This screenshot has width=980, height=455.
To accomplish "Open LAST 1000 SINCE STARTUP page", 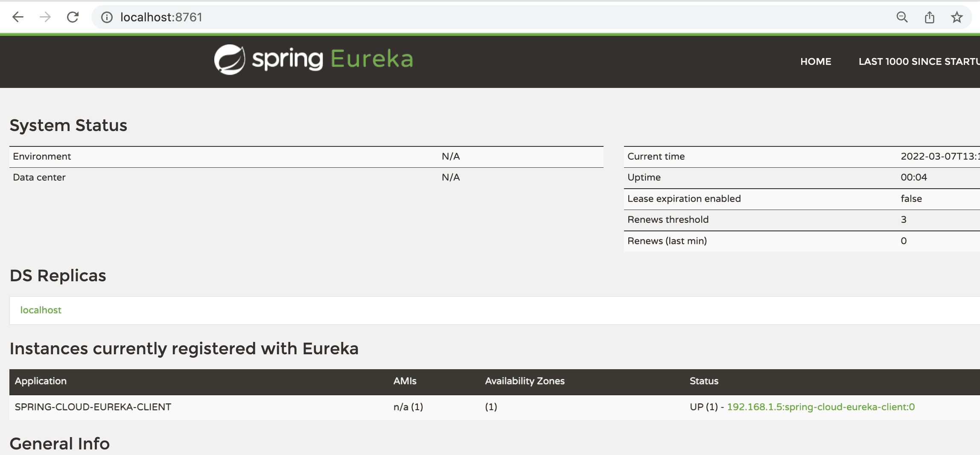I will coord(919,61).
